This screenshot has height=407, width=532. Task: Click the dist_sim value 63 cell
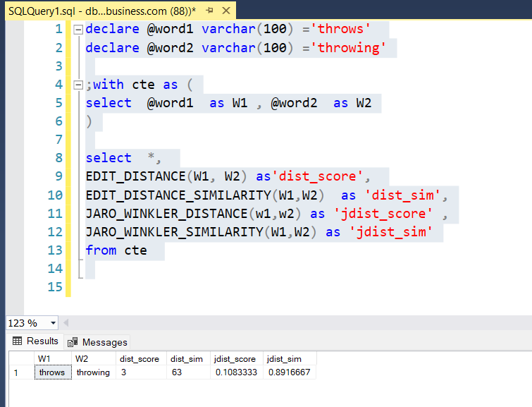coord(188,372)
